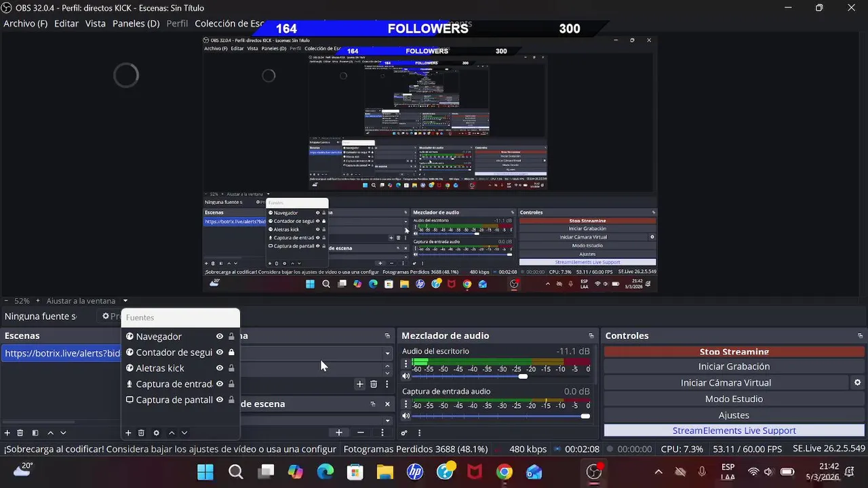The width and height of the screenshot is (868, 488).
Task: Open source properties gear in Fuentes toolbar
Action: pos(157,433)
